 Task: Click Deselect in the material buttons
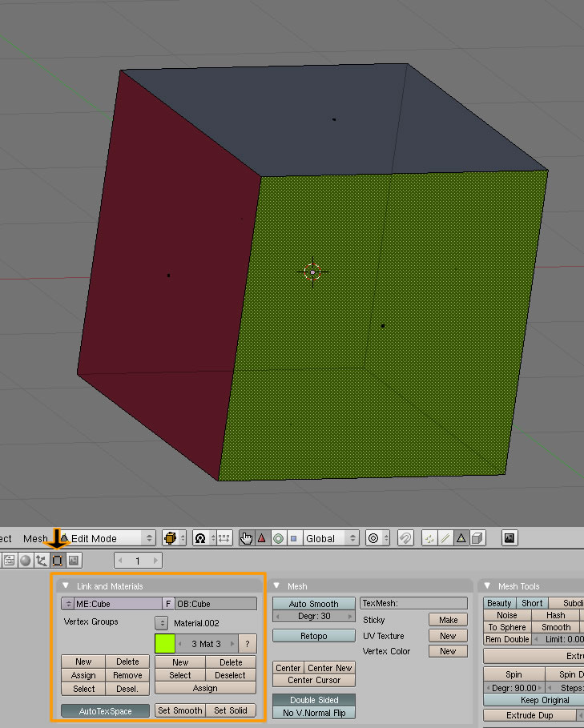click(x=230, y=675)
